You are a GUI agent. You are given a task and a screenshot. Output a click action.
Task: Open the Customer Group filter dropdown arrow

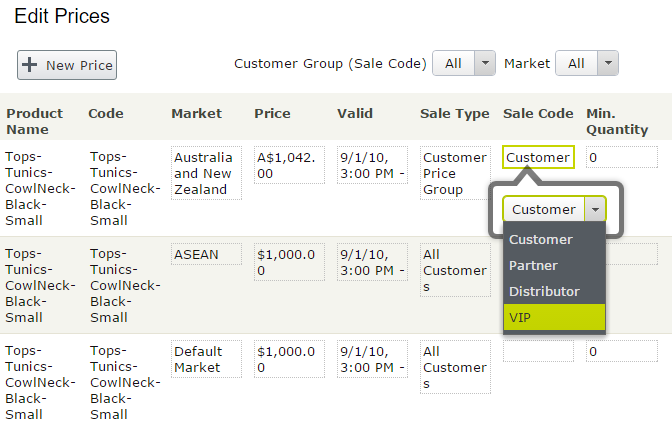tap(485, 63)
